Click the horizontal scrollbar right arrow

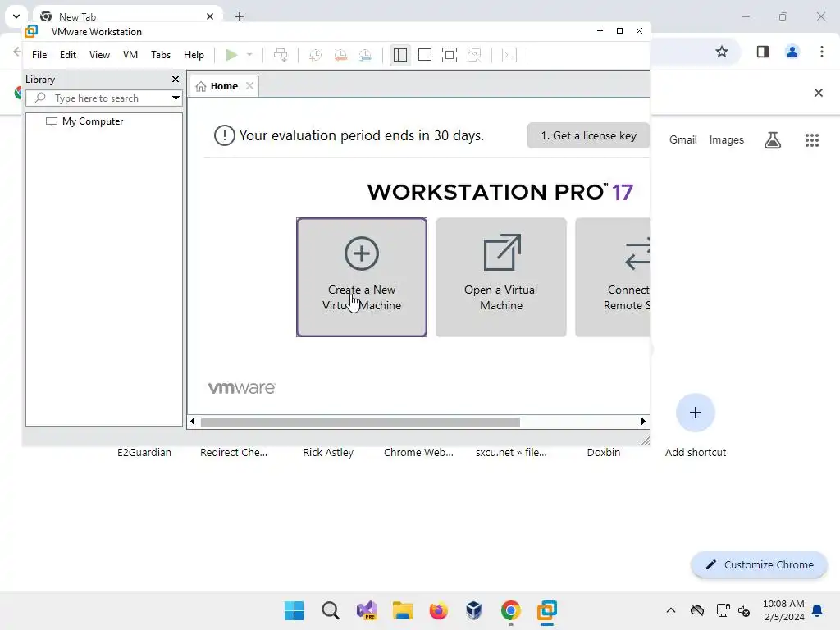[x=643, y=422]
